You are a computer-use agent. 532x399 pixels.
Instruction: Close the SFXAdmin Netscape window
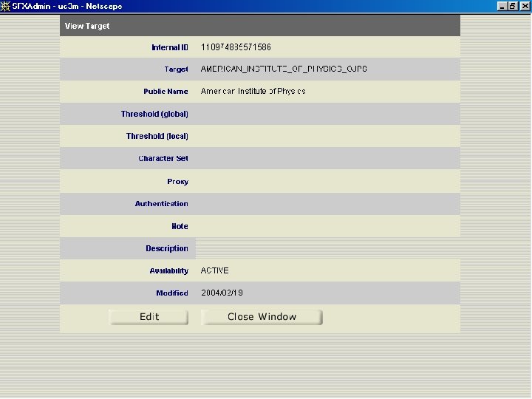tap(525, 6)
